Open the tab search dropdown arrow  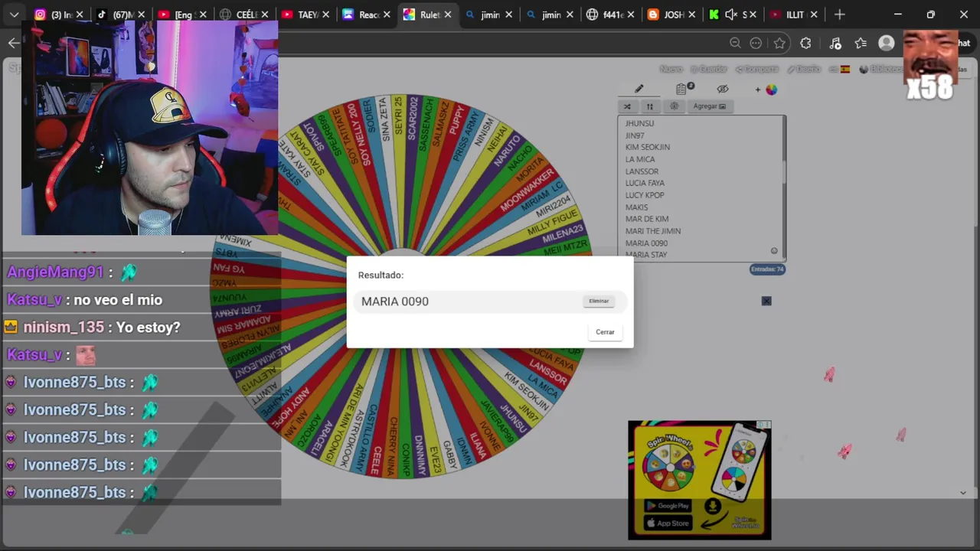[x=14, y=15]
